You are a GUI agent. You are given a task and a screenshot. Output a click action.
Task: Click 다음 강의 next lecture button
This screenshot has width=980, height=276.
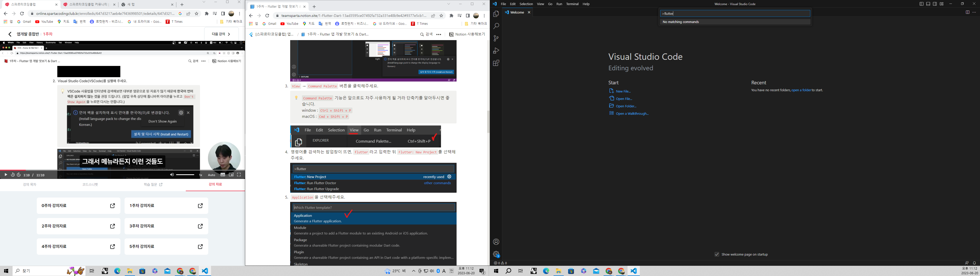(x=221, y=34)
